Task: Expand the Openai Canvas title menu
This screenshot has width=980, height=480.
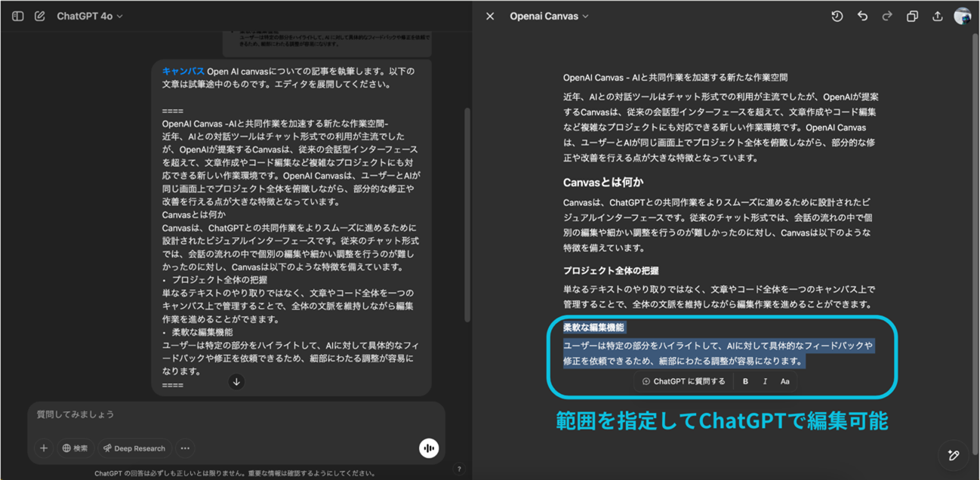Action: (549, 16)
